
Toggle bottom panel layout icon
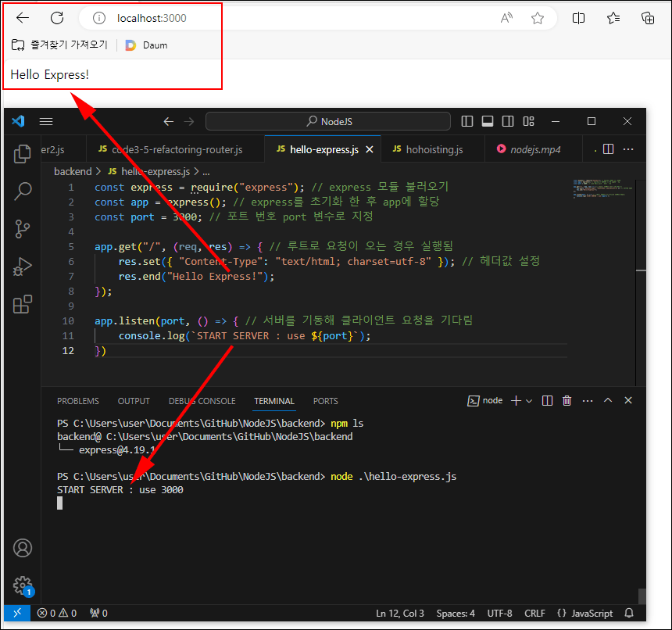[488, 121]
